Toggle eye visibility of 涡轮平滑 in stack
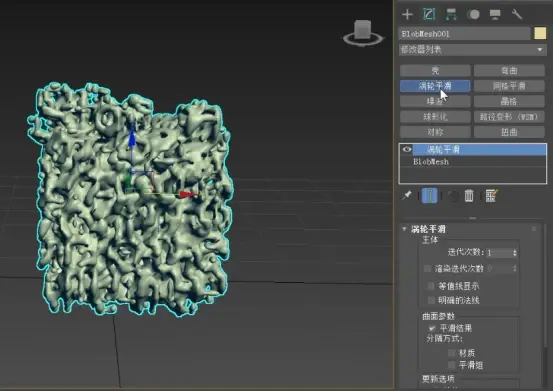The image size is (554, 392). click(407, 150)
